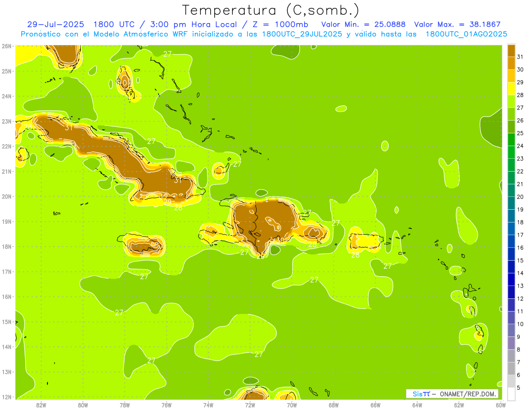Click the "31" contour label over western Cuba
The height and width of the screenshot is (411, 532).
click(x=68, y=128)
